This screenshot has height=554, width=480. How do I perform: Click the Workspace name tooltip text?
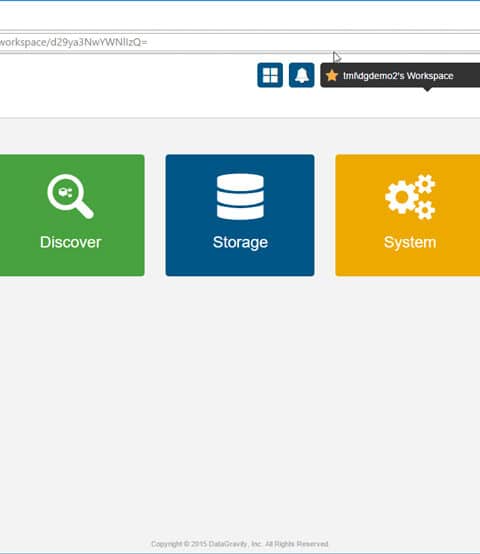pos(398,76)
